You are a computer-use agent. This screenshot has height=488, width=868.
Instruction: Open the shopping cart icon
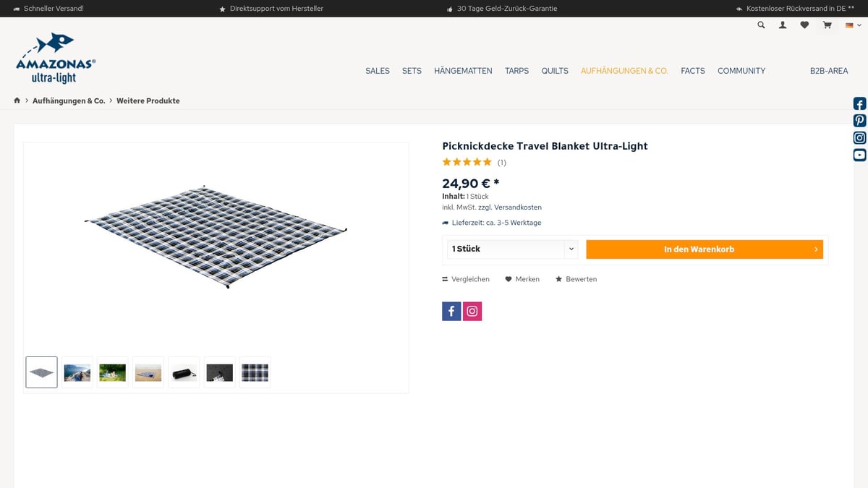[826, 25]
